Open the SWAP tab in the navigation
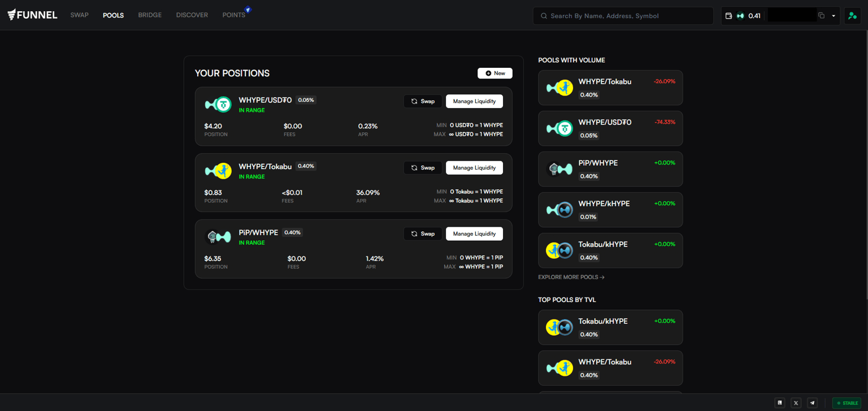This screenshot has height=411, width=868. coord(80,15)
